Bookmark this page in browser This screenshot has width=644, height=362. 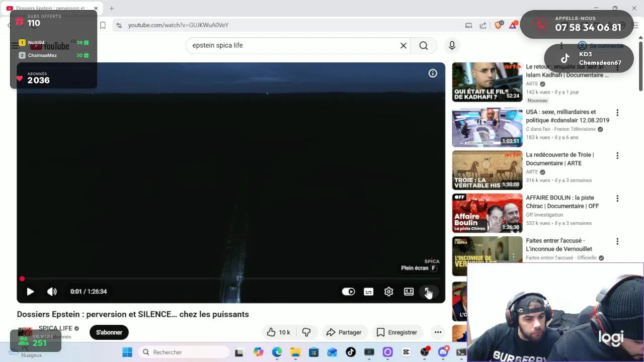pyautogui.click(x=103, y=25)
